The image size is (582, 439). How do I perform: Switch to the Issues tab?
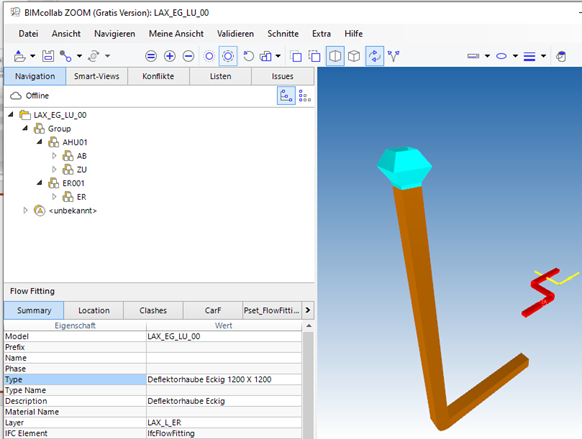282,76
